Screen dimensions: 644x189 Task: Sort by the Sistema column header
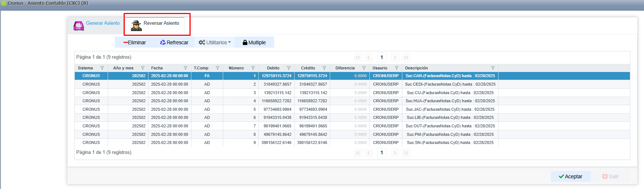[x=85, y=68]
